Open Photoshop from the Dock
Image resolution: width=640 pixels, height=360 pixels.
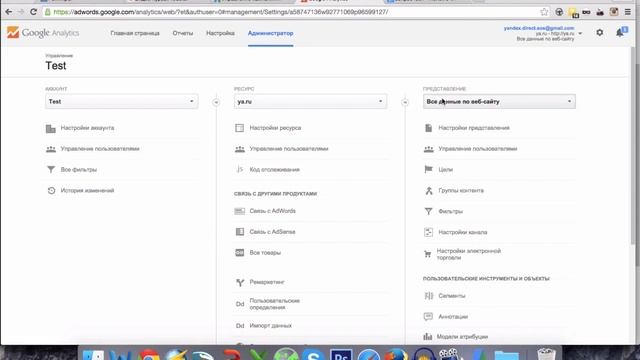click(x=341, y=354)
